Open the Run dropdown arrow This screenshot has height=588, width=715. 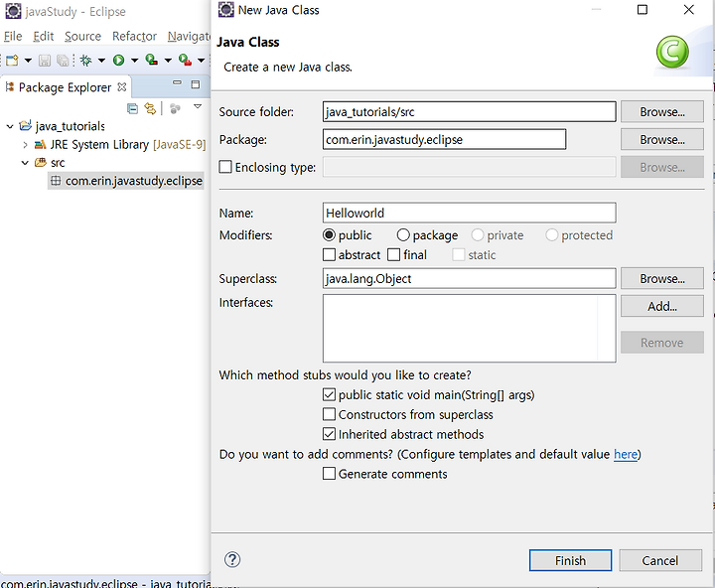click(x=134, y=61)
